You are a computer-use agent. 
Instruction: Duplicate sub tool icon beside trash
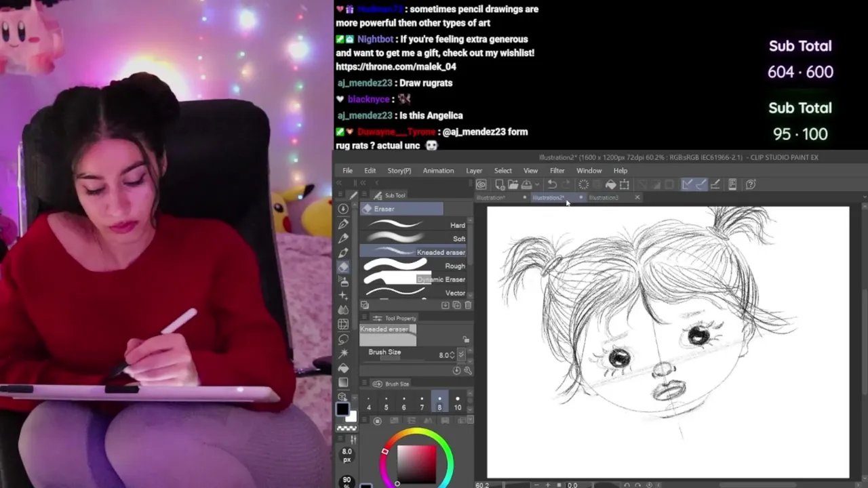coord(456,306)
